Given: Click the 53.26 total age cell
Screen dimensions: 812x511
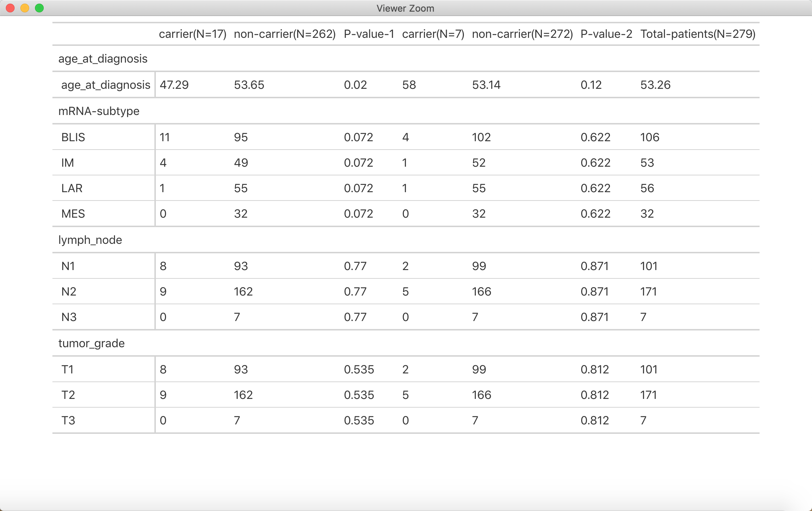Looking at the screenshot, I should 655,85.
